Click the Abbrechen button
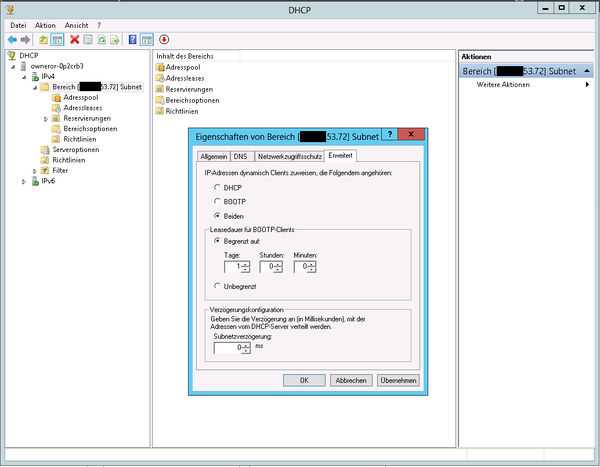Screen dimensions: 600x467 tap(351, 380)
